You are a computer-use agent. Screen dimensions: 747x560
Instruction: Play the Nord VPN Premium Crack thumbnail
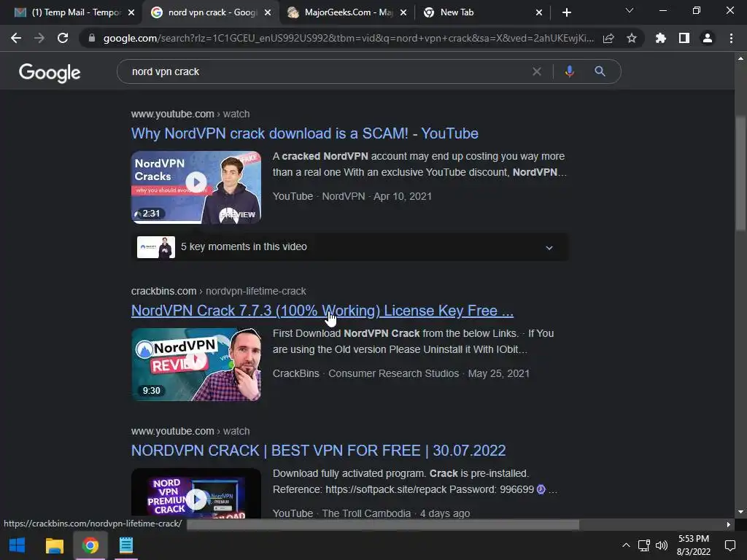pyautogui.click(x=196, y=493)
